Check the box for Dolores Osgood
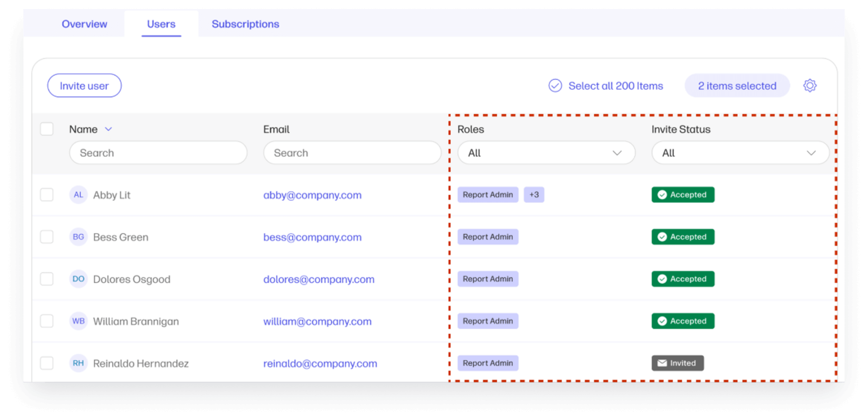 coord(47,279)
